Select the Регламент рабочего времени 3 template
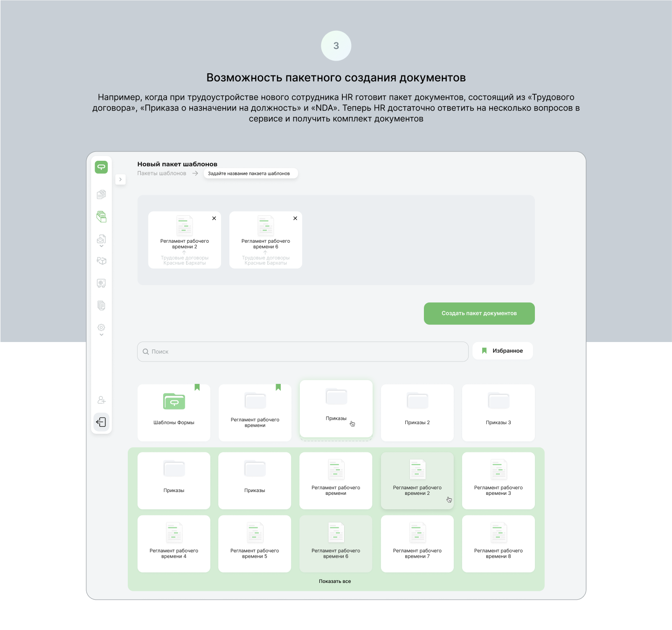The image size is (672, 630). [x=499, y=481]
